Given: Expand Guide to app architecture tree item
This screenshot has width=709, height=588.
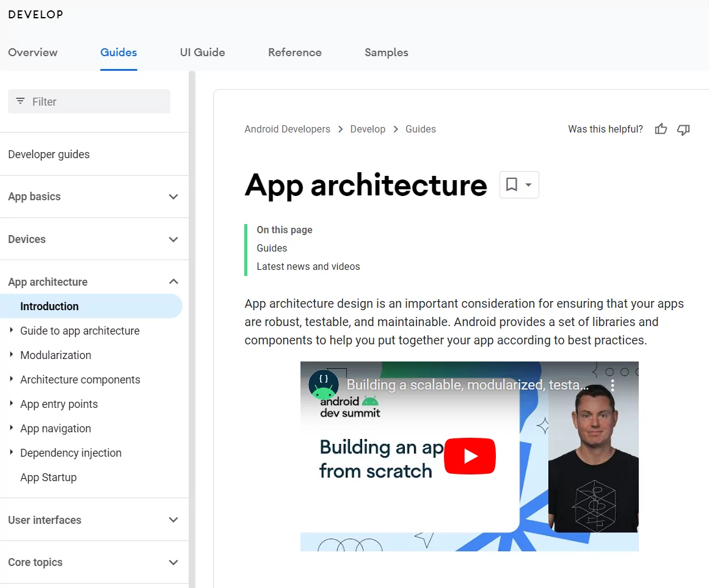Looking at the screenshot, I should (x=12, y=330).
